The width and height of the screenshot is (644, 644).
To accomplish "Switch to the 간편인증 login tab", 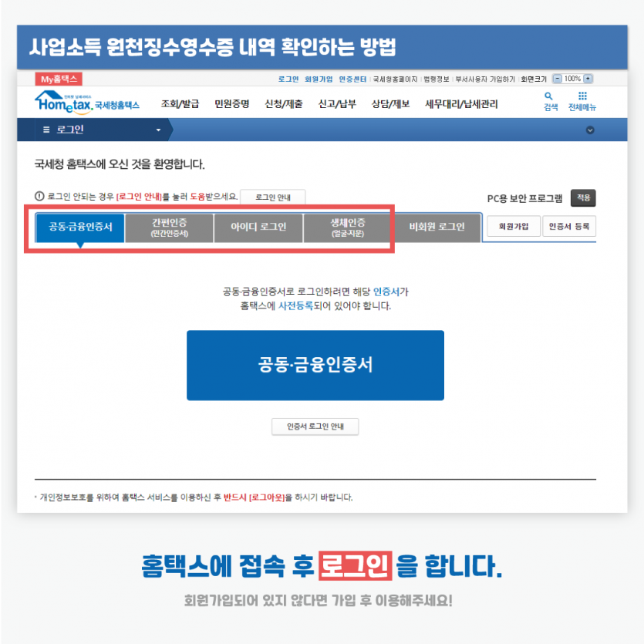I will coord(169,228).
